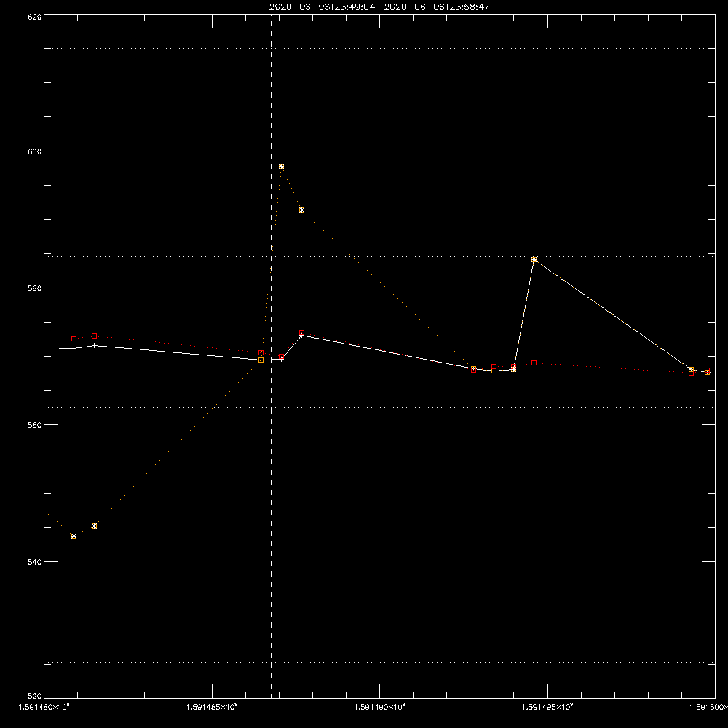Click the y-axis label 540

coord(35,562)
